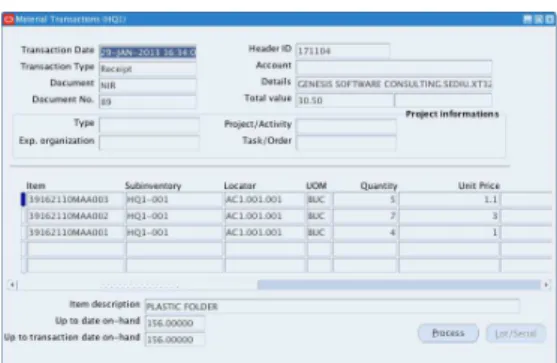Viewport: 557px width, 363px height.
Task: Select item 39162110MAA001 in the grid
Action: 76,232
